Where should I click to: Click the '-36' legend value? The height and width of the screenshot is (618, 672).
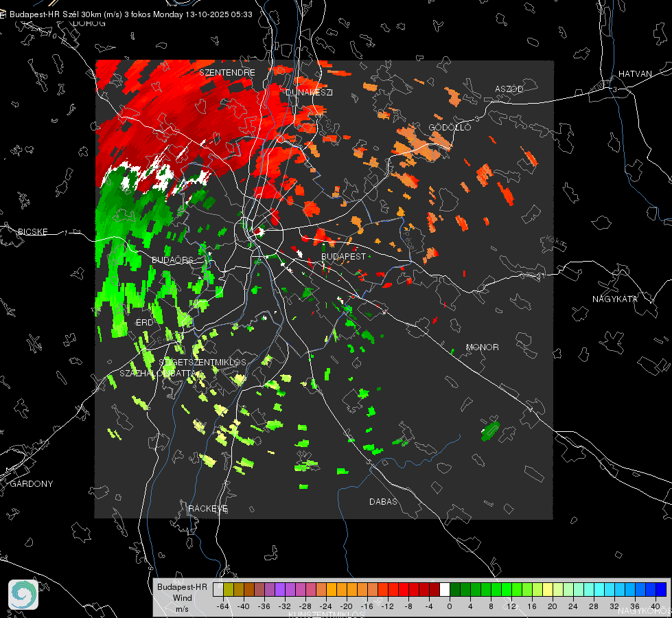click(264, 606)
